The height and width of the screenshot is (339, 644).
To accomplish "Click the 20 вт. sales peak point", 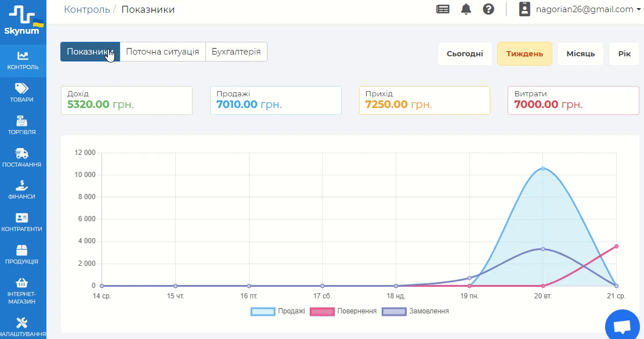I will point(543,168).
